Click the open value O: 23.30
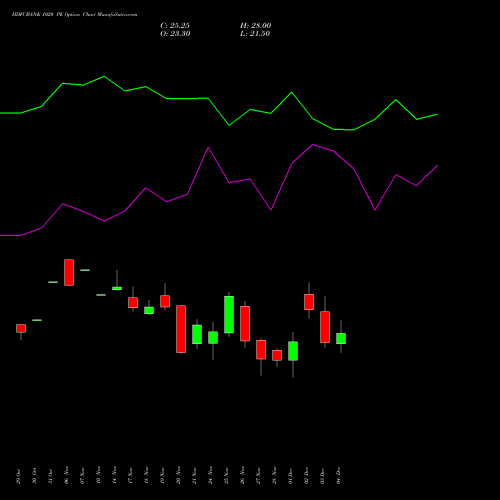Screen dimensions: 500x500 coord(175,34)
